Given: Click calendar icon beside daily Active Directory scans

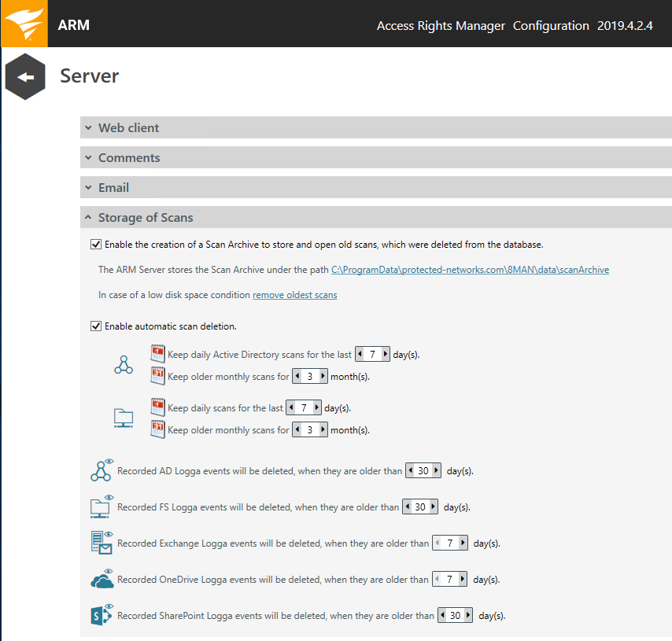Looking at the screenshot, I should pos(157,354).
